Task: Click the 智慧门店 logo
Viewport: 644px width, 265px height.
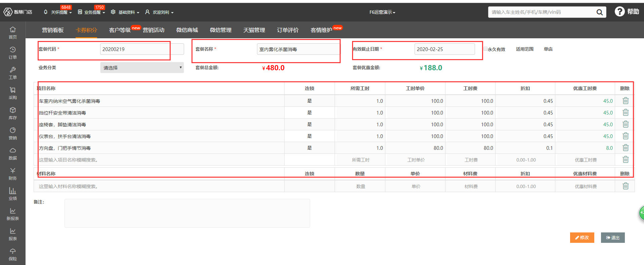Action: point(18,12)
